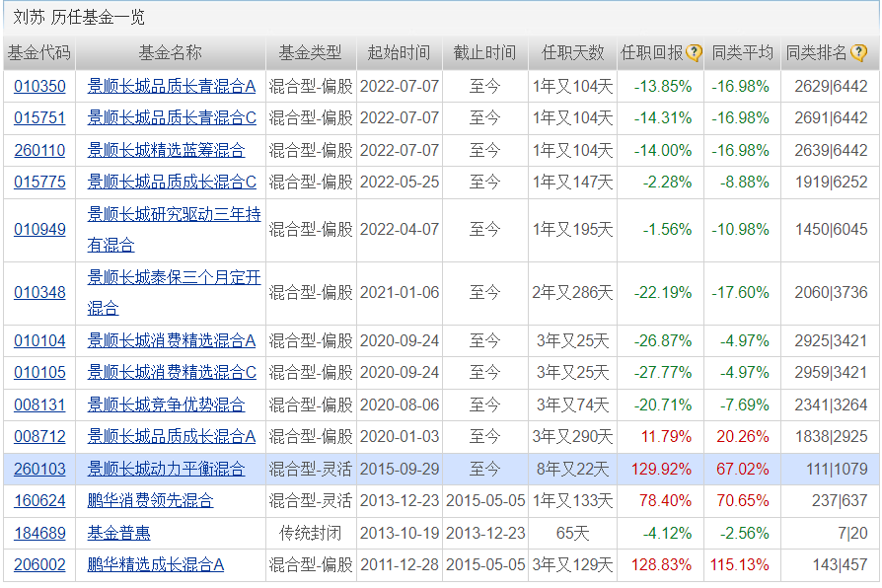The image size is (882, 588).
Task: Select the 78.40% return value
Action: pos(665,500)
